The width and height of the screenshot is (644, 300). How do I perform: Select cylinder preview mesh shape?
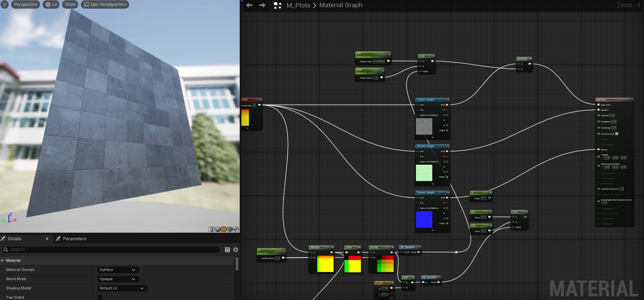[x=211, y=229]
